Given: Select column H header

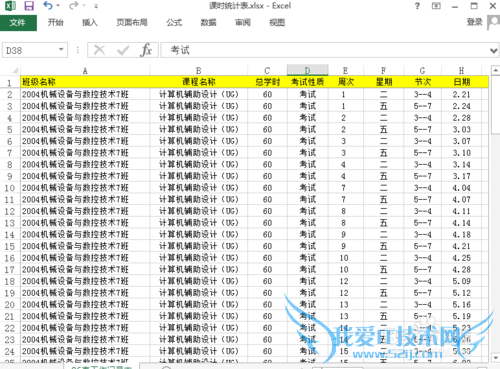Looking at the screenshot, I should point(461,71).
